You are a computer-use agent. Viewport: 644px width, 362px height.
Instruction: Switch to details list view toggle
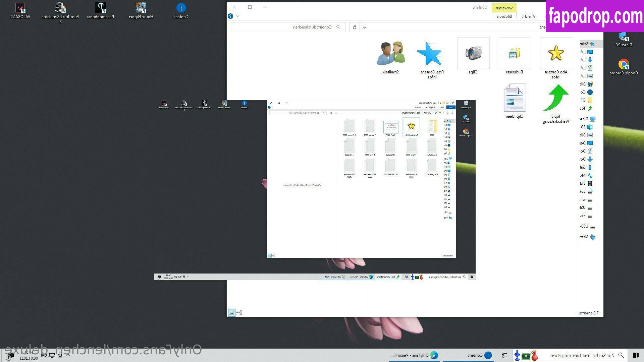(x=239, y=313)
